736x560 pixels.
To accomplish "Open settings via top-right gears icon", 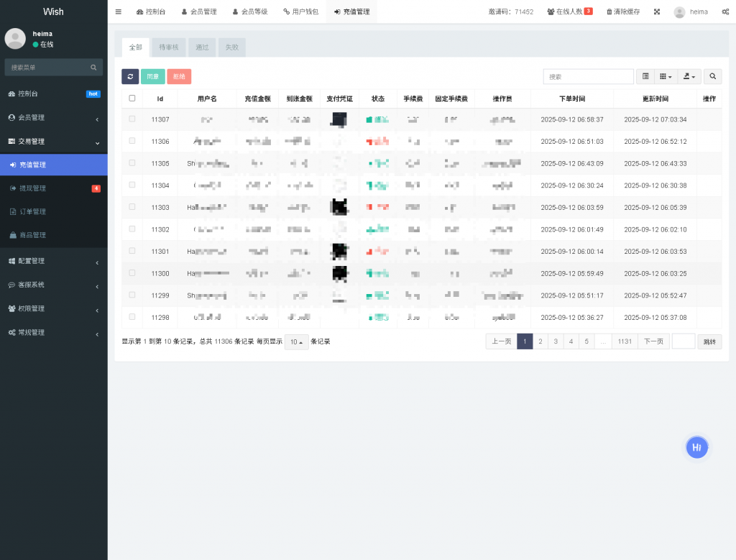I will click(725, 12).
